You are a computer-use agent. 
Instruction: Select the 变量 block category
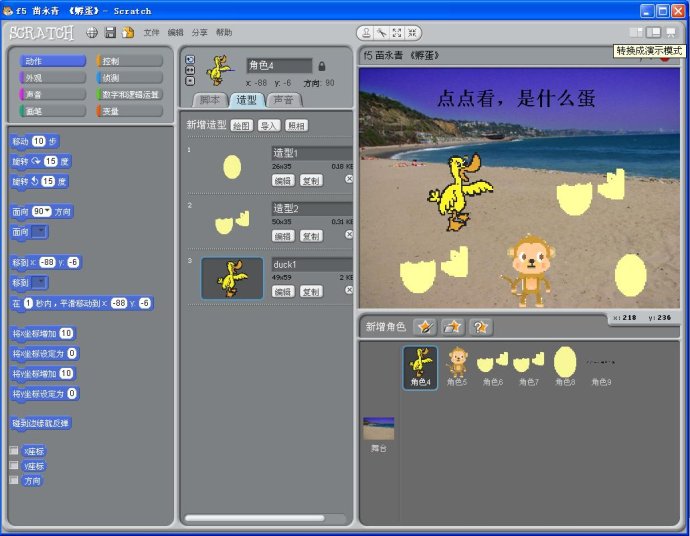[x=130, y=111]
